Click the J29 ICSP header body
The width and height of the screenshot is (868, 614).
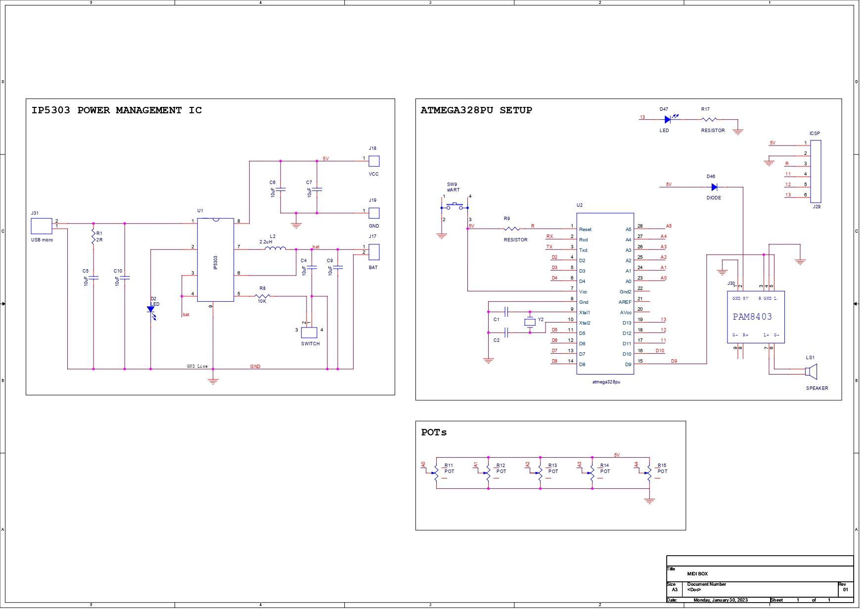coord(816,171)
